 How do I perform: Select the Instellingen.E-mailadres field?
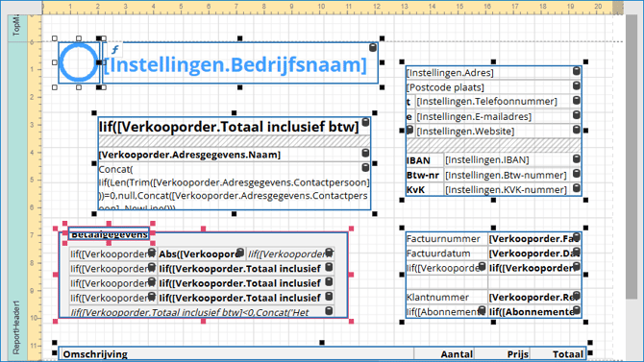point(474,116)
